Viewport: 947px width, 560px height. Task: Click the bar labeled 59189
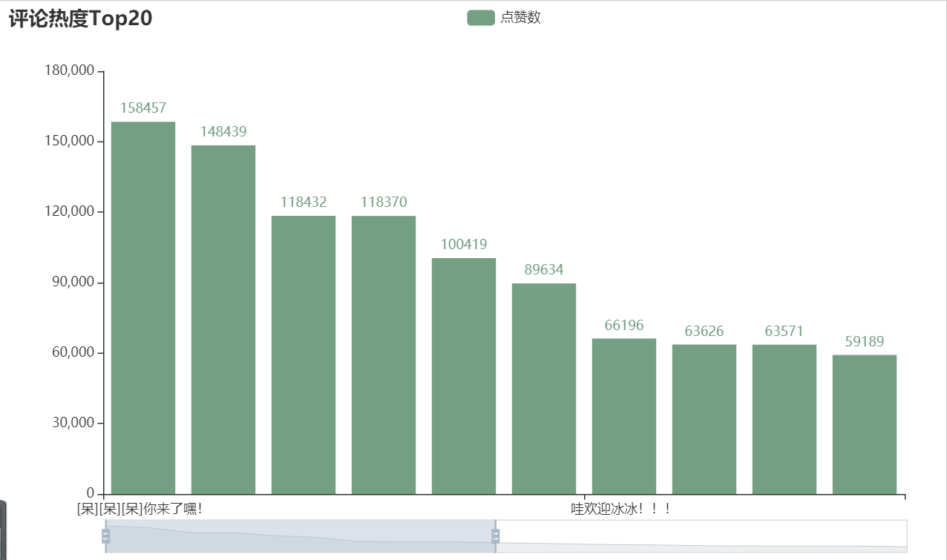(x=865, y=424)
